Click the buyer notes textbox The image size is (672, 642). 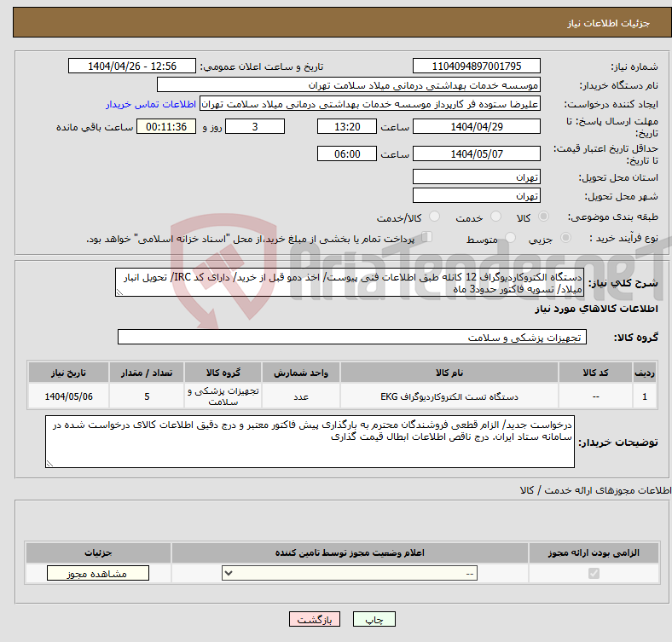tap(310, 442)
